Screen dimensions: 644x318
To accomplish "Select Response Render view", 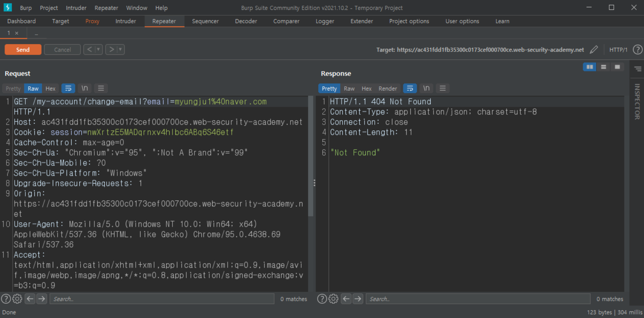I will 388,88.
